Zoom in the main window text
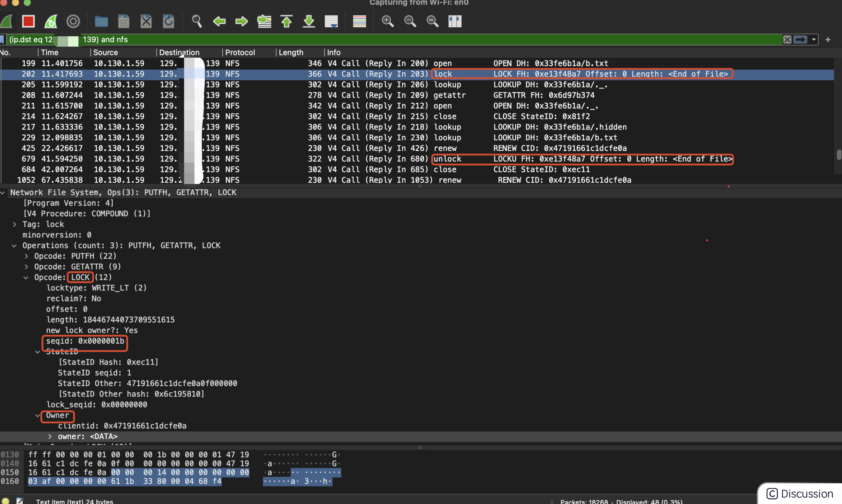 [388, 21]
